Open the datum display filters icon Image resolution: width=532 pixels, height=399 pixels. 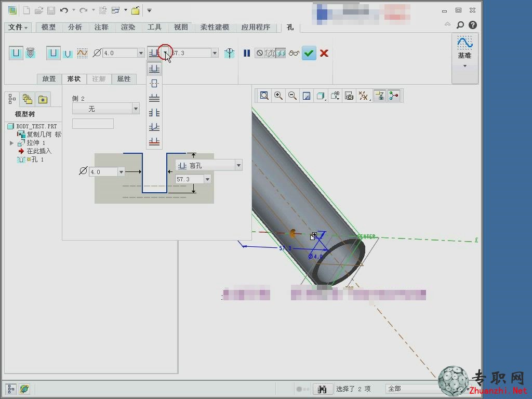363,96
